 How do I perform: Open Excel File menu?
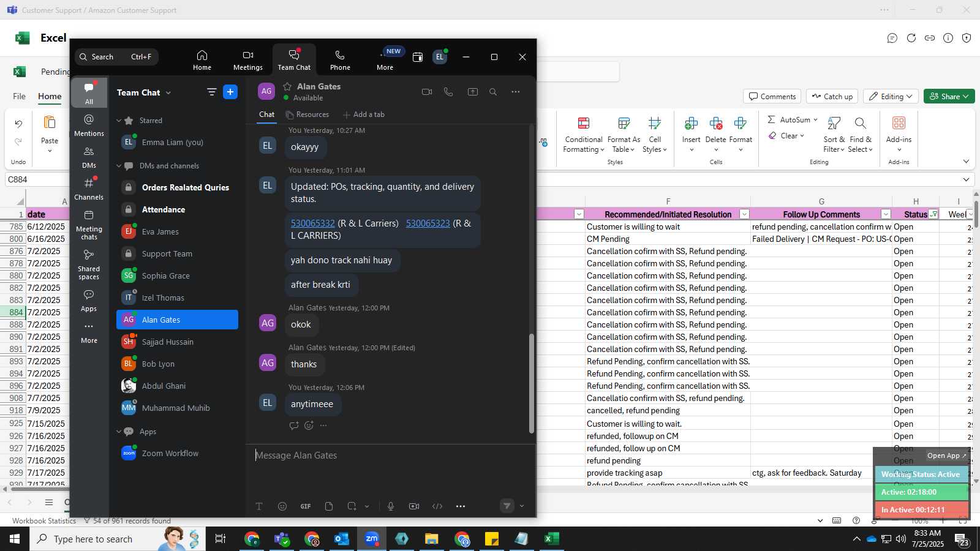tap(20, 96)
